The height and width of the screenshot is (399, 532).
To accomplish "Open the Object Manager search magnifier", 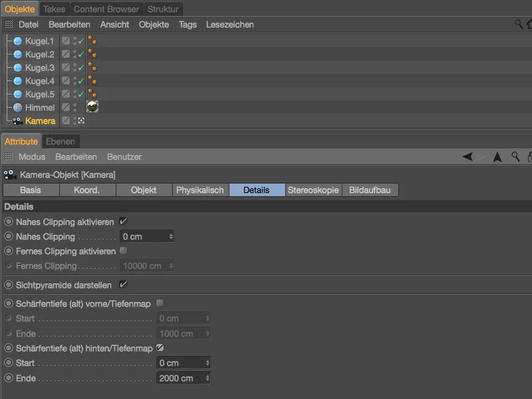I will (x=519, y=24).
